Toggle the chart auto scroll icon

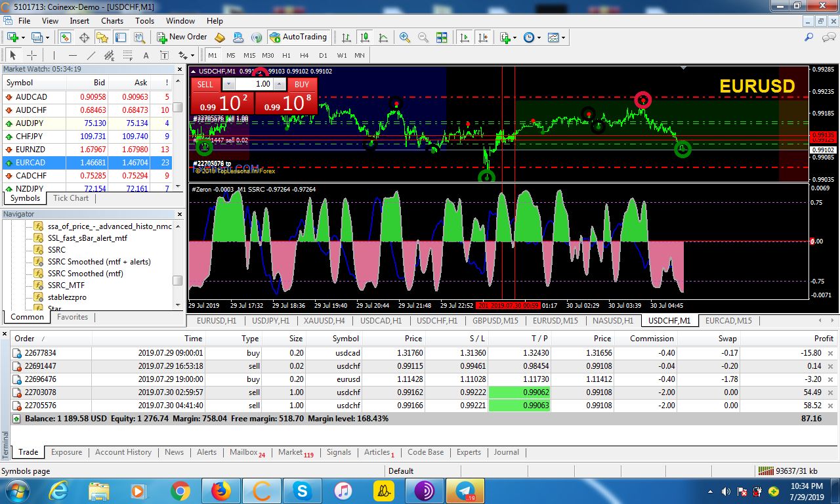click(x=465, y=37)
